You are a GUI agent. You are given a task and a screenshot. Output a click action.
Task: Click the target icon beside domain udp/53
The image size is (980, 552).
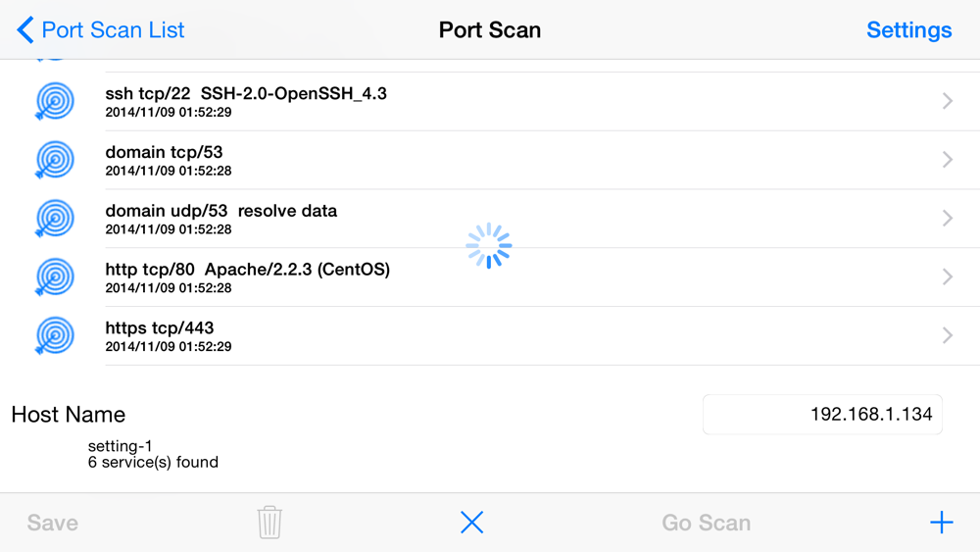click(55, 219)
